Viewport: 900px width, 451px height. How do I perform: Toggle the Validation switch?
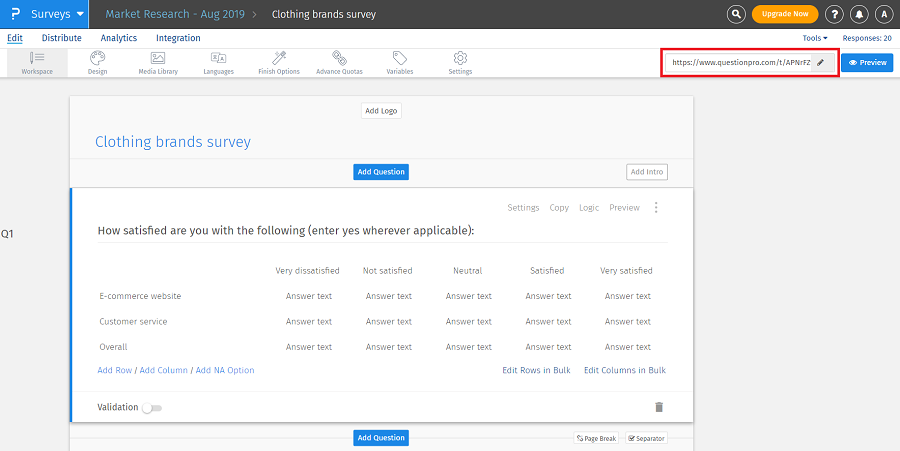pyautogui.click(x=152, y=408)
